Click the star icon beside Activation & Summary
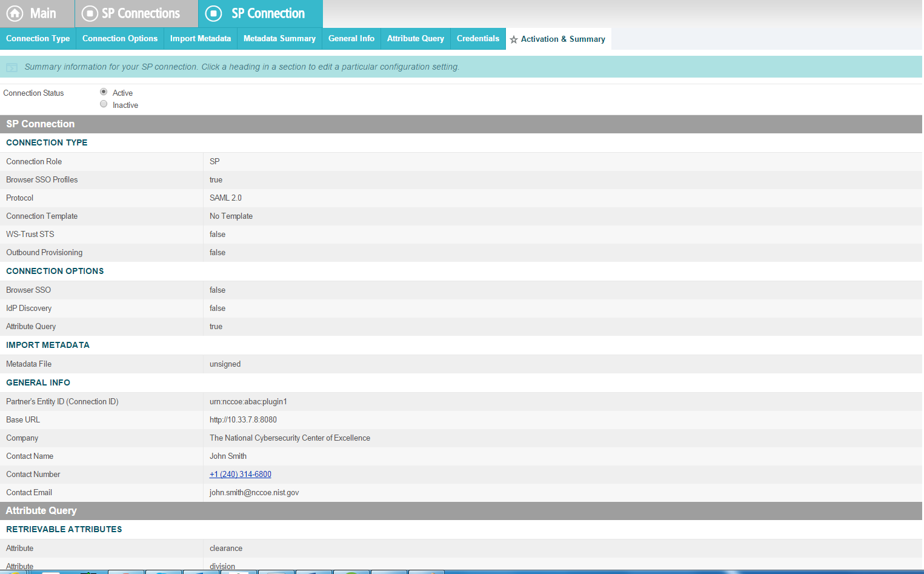Viewport: 924px width, 574px height. click(514, 39)
